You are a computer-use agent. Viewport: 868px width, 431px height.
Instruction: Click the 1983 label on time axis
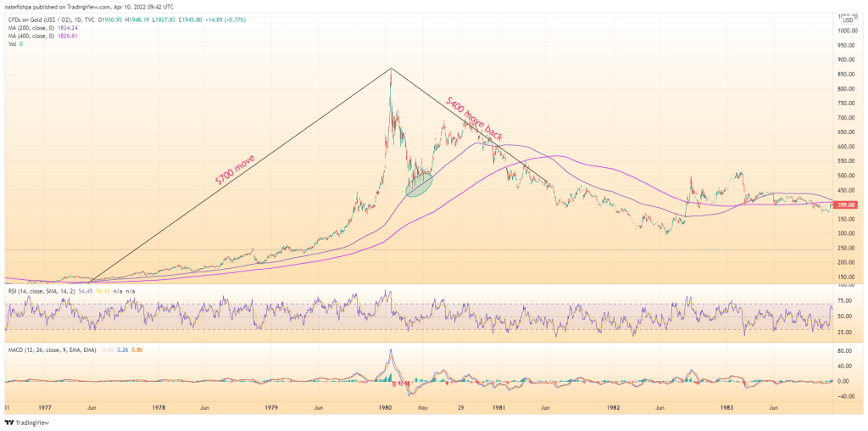point(725,408)
